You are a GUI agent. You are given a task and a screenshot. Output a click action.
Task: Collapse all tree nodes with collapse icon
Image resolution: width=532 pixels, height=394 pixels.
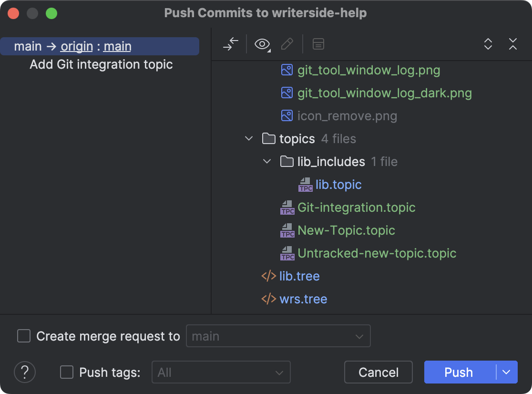[513, 44]
